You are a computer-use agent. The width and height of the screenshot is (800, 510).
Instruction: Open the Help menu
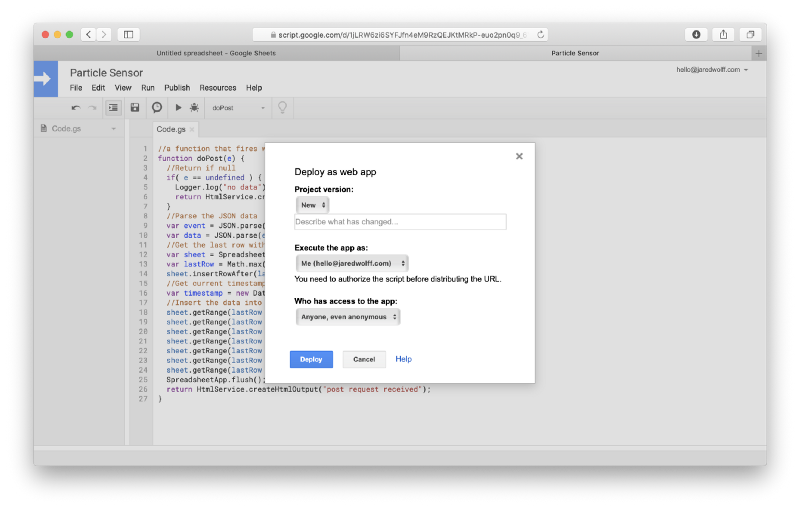254,88
